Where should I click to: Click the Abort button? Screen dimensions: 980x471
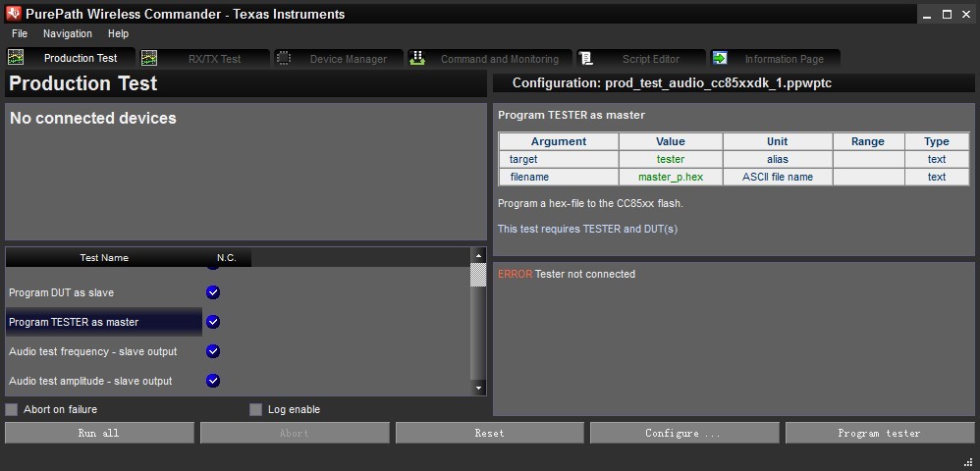[295, 433]
